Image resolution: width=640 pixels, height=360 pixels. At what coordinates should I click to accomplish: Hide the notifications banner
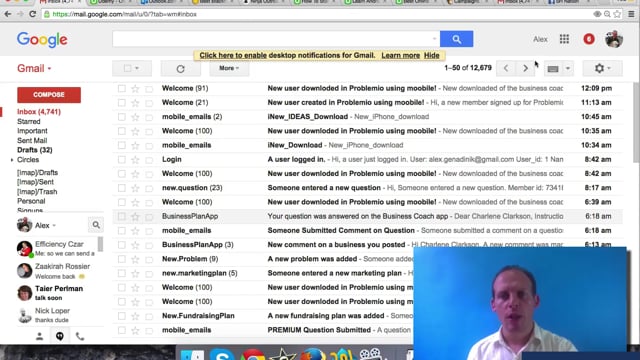click(431, 56)
